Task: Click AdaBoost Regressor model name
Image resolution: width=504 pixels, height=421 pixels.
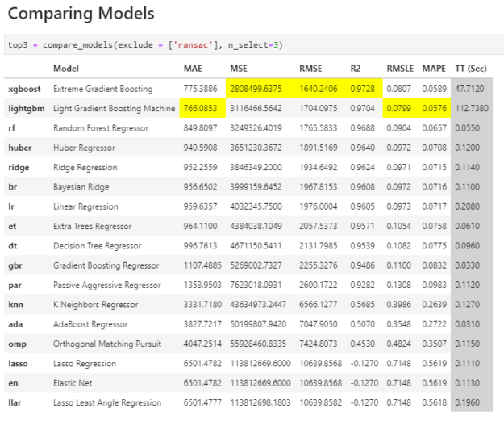Action: point(90,324)
